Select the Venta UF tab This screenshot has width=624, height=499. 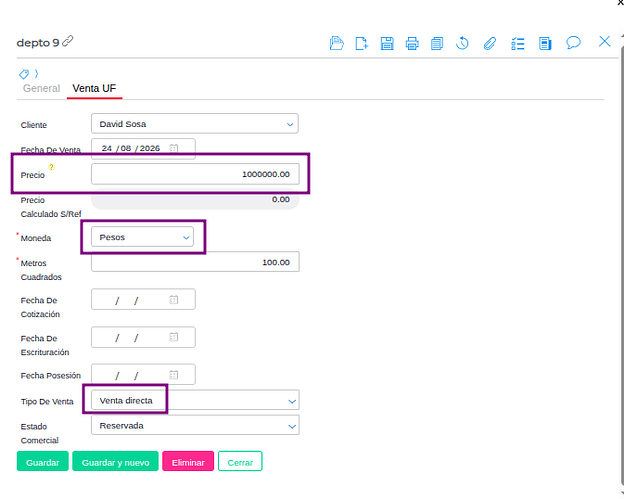pyautogui.click(x=94, y=88)
